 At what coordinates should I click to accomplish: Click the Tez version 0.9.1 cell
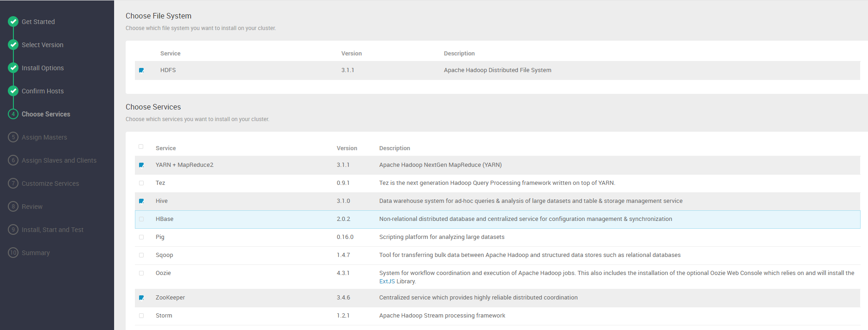pyautogui.click(x=343, y=183)
